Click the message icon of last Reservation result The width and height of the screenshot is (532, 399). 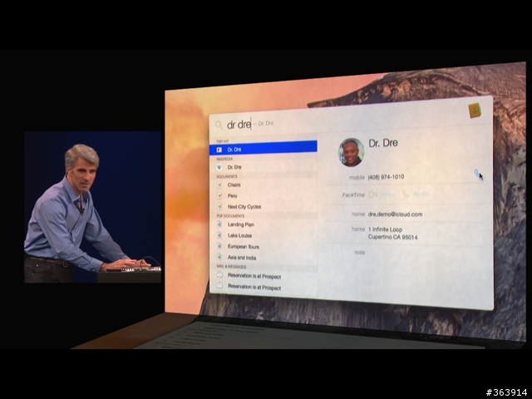(219, 286)
